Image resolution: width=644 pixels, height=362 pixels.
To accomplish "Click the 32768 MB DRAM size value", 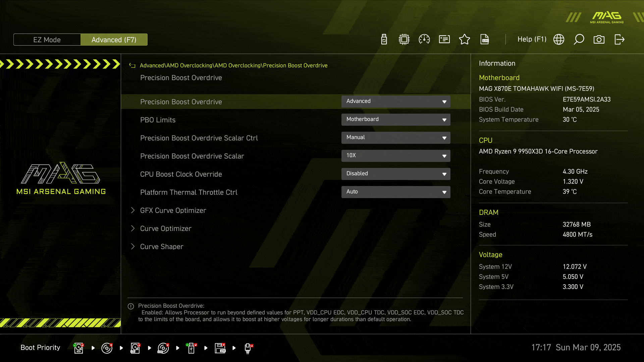I will pos(577,225).
